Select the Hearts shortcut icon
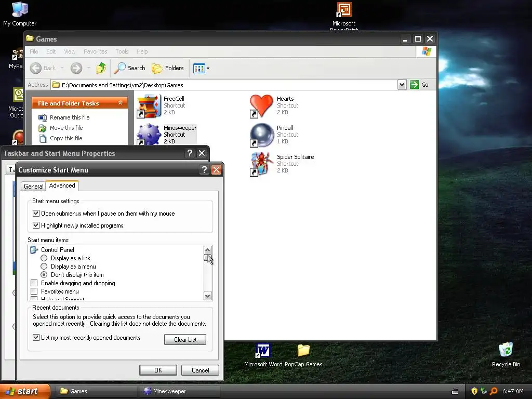The image size is (532, 399). click(261, 106)
